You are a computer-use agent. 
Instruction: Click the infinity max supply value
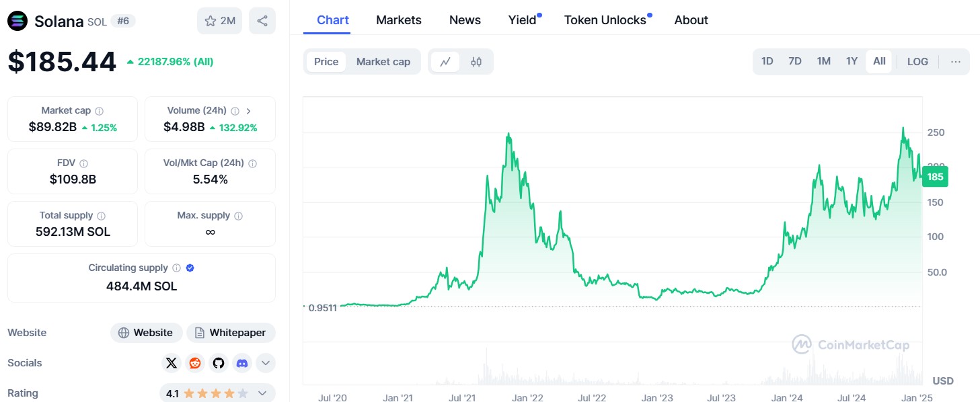point(210,232)
